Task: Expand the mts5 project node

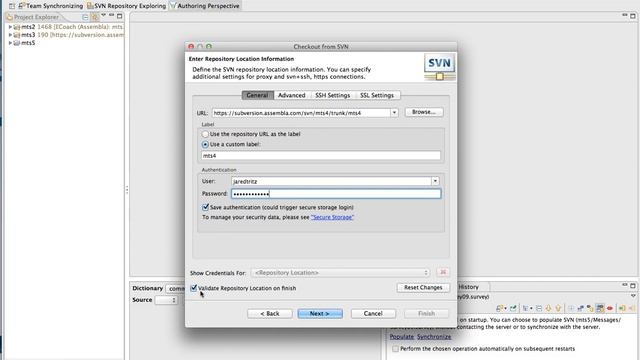Action: click(x=10, y=42)
